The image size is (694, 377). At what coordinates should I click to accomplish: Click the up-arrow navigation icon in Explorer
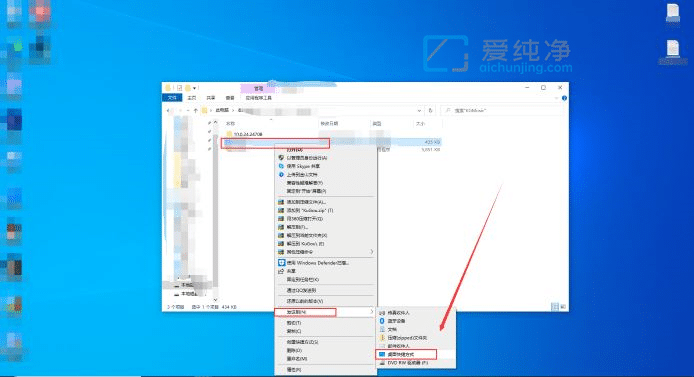click(195, 110)
